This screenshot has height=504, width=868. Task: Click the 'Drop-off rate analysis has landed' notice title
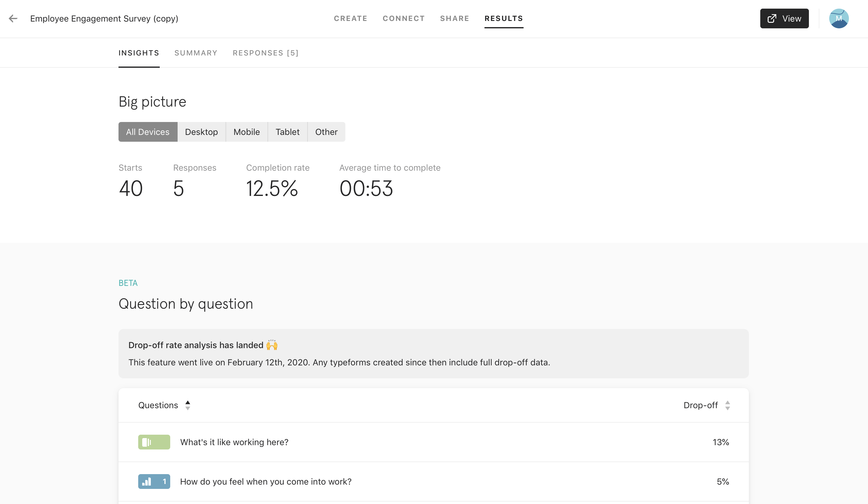click(196, 345)
